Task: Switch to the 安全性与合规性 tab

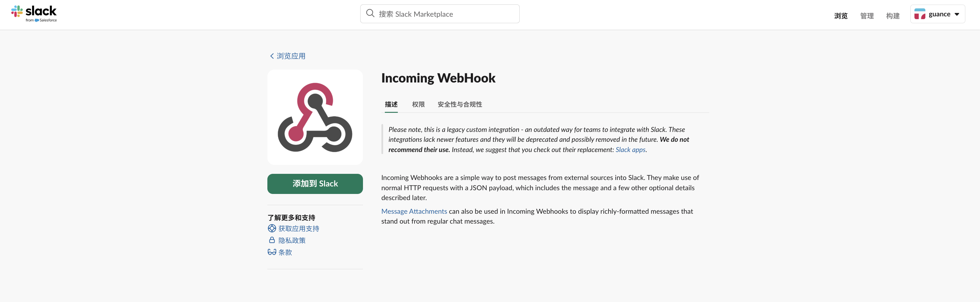Action: coord(460,104)
